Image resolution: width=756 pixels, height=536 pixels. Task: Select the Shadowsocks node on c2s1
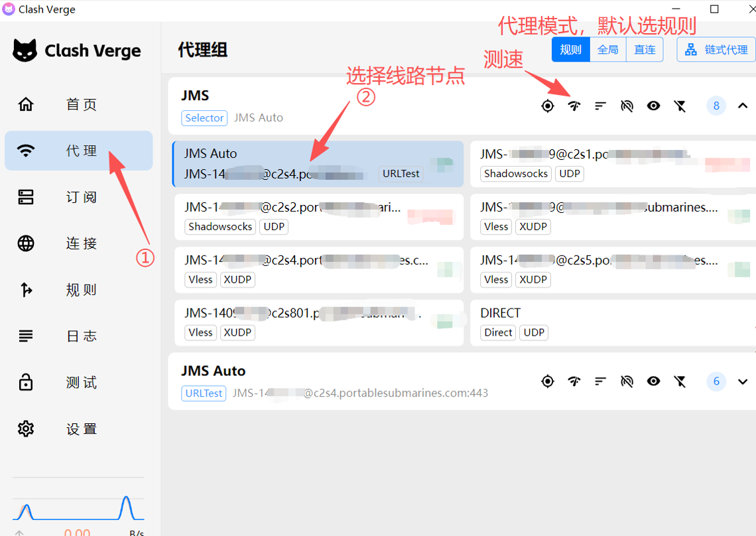tap(613, 164)
